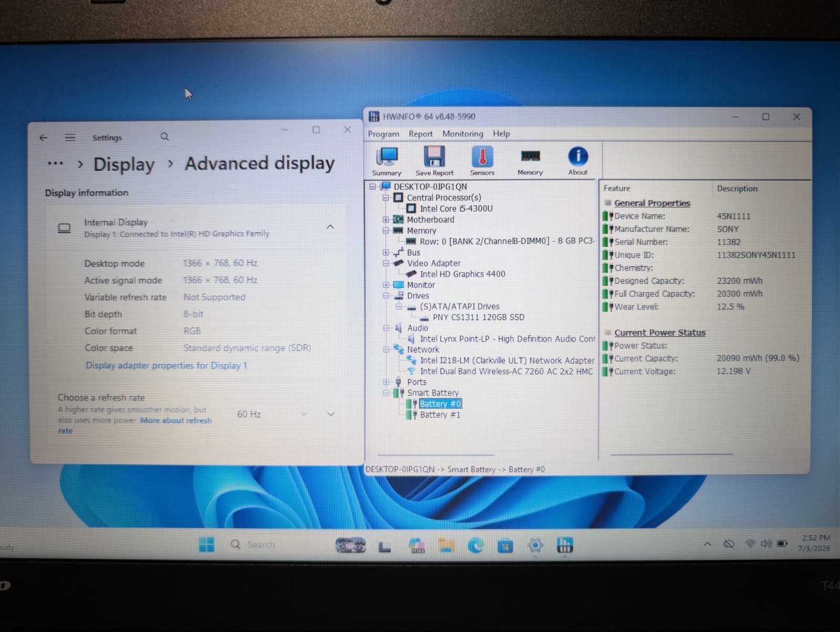Click the Designed Capacity 23200 mWh value
The width and height of the screenshot is (840, 632).
pos(740,281)
